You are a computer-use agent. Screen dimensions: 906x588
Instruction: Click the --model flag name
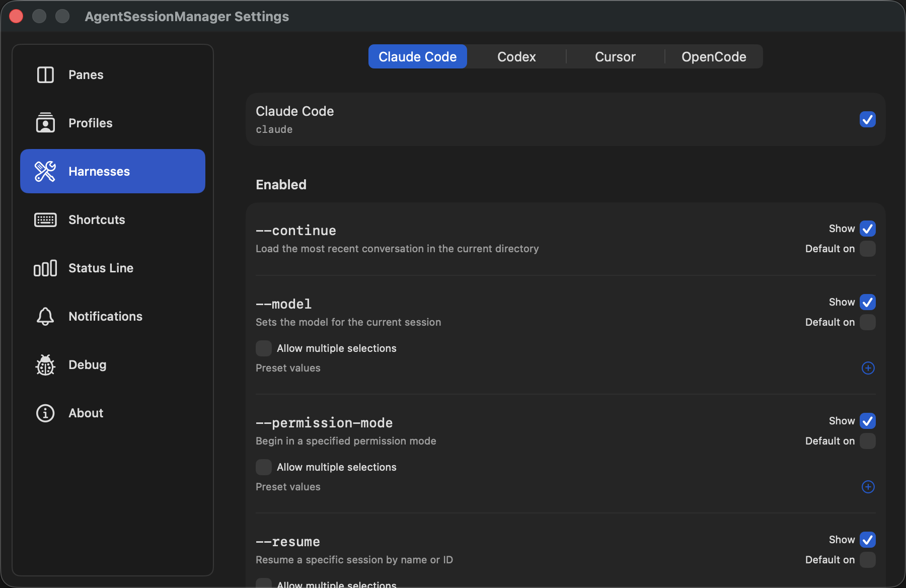pyautogui.click(x=284, y=304)
